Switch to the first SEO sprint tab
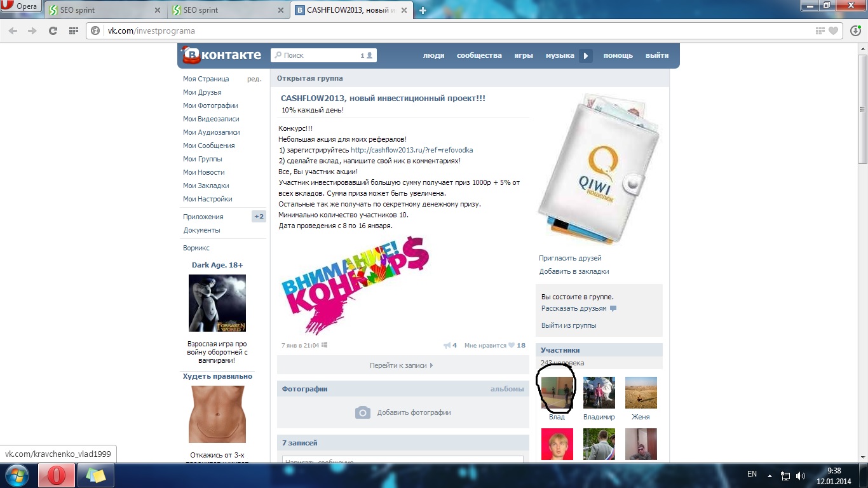 pos(104,10)
